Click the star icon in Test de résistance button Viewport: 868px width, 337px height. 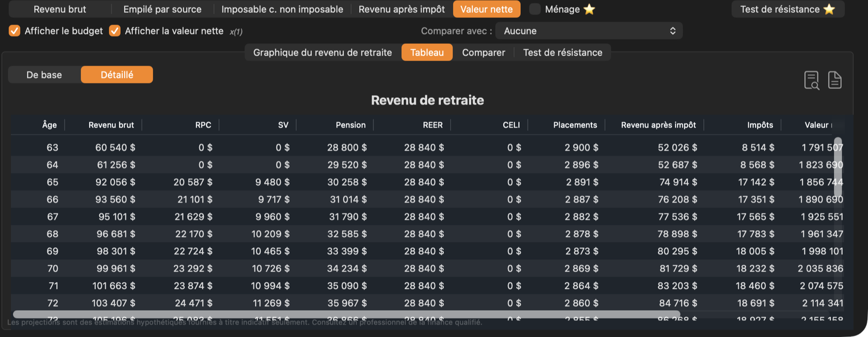pos(829,9)
